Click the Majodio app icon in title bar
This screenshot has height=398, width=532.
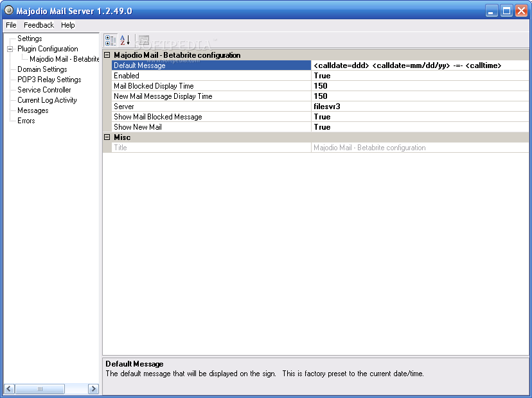[x=8, y=10]
